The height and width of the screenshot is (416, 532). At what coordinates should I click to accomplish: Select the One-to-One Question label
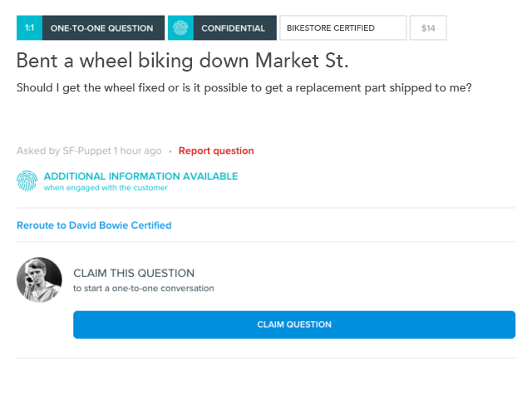(102, 27)
